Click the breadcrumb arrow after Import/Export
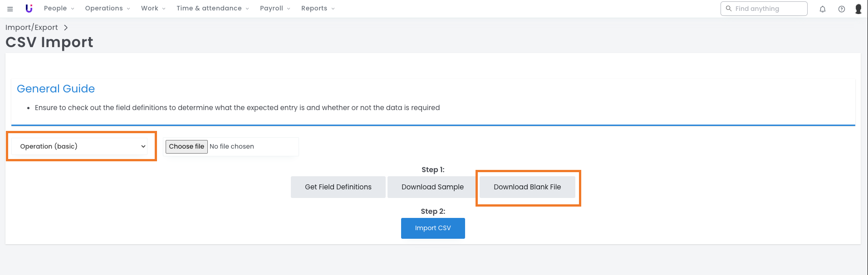The height and width of the screenshot is (275, 868). pos(66,28)
